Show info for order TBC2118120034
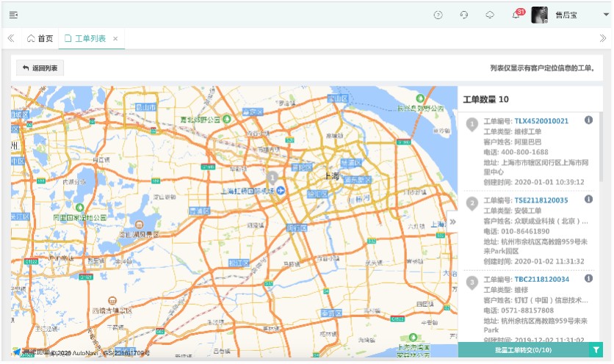 pyautogui.click(x=588, y=278)
